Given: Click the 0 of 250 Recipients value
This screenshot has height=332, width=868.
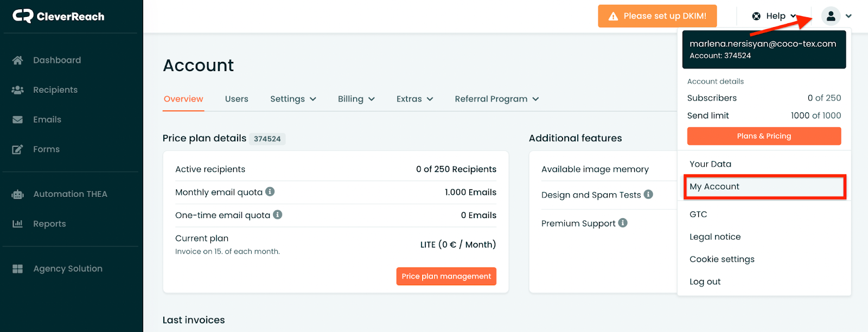Looking at the screenshot, I should [456, 169].
